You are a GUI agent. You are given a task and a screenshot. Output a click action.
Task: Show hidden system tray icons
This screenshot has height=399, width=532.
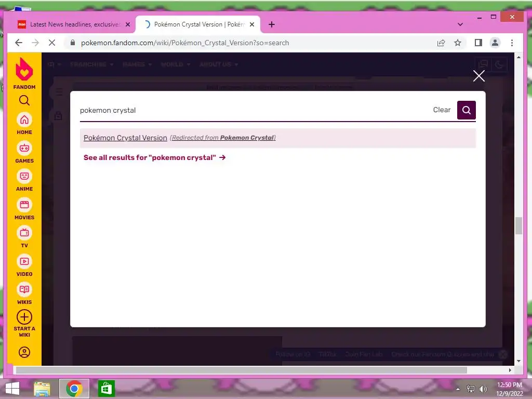coord(458,389)
